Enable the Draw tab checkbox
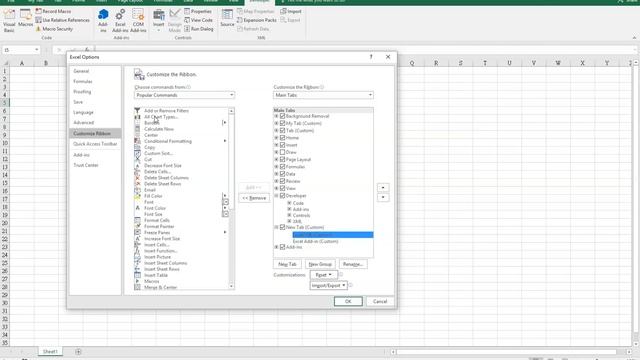This screenshot has height=360, width=640. tap(282, 152)
